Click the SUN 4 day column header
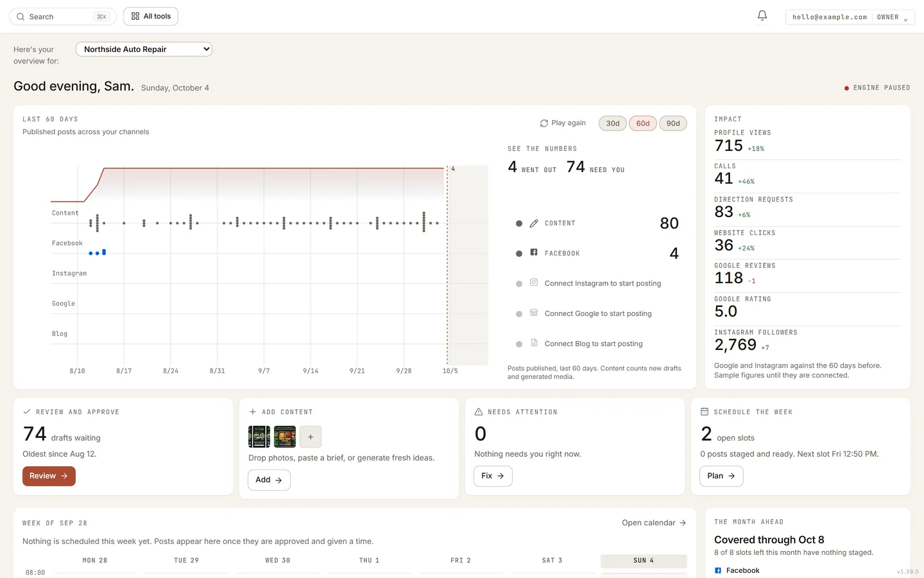Viewport: 924px width, 578px height. [644, 561]
